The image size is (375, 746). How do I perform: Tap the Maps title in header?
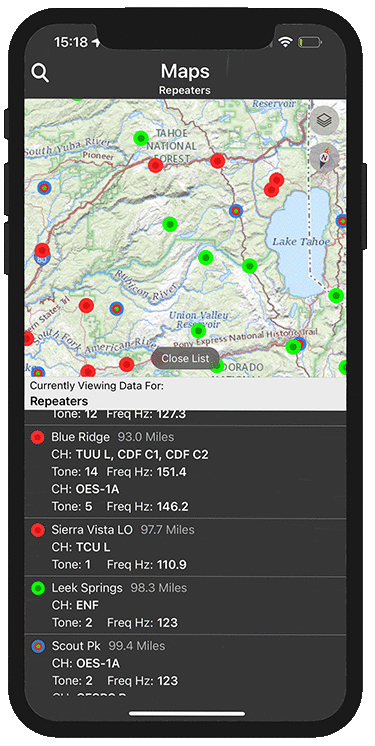(x=185, y=71)
